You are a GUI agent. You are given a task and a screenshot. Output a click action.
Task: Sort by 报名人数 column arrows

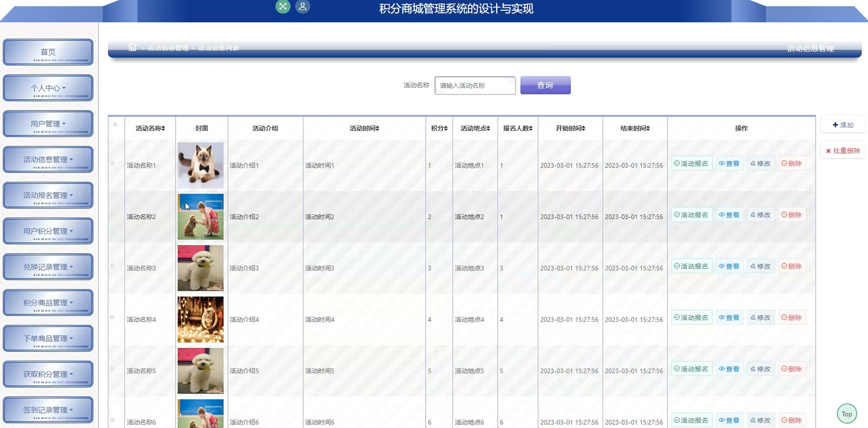531,128
